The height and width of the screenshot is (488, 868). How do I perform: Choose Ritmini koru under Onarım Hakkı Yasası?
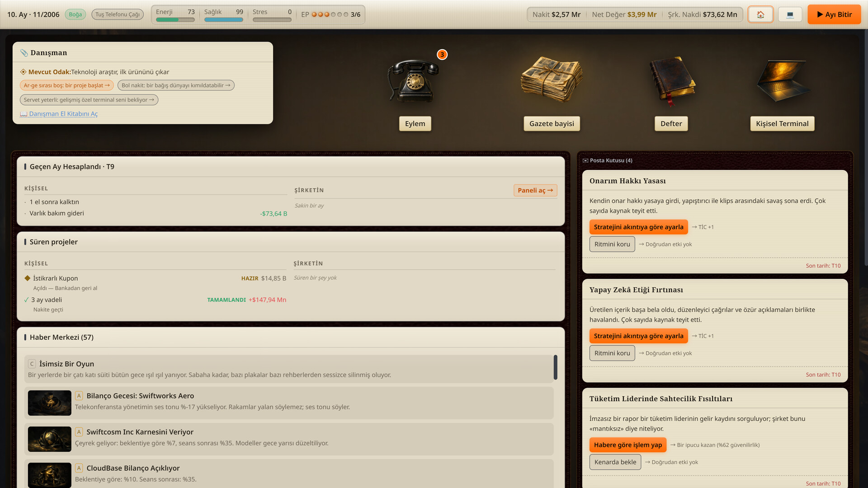coord(612,244)
